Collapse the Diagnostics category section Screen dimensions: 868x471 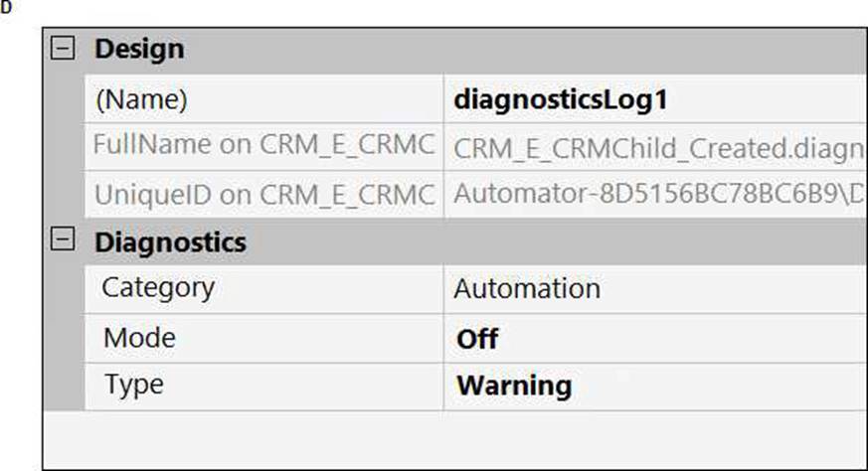63,241
